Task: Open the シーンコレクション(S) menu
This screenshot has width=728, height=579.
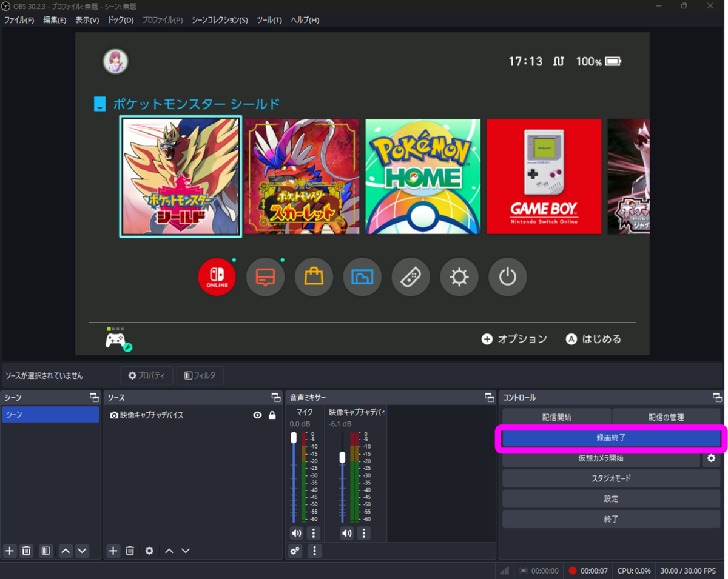Action: 220,20
